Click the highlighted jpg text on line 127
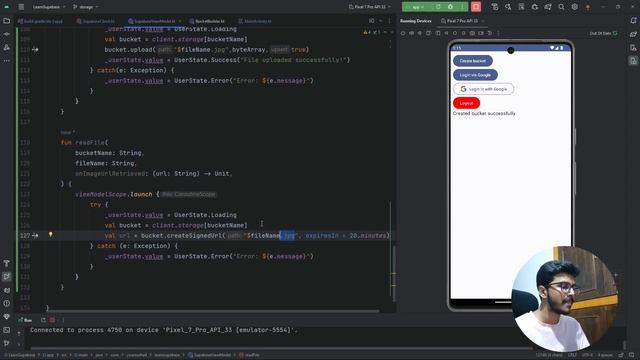This screenshot has height=360, width=640. pos(289,236)
